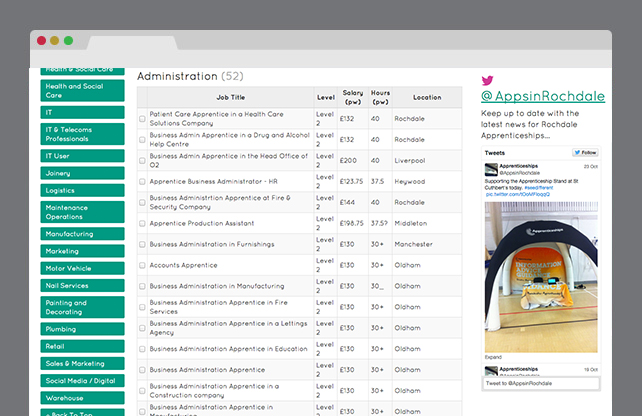Click the green maximize window button
The image size is (642, 416).
tap(68, 41)
